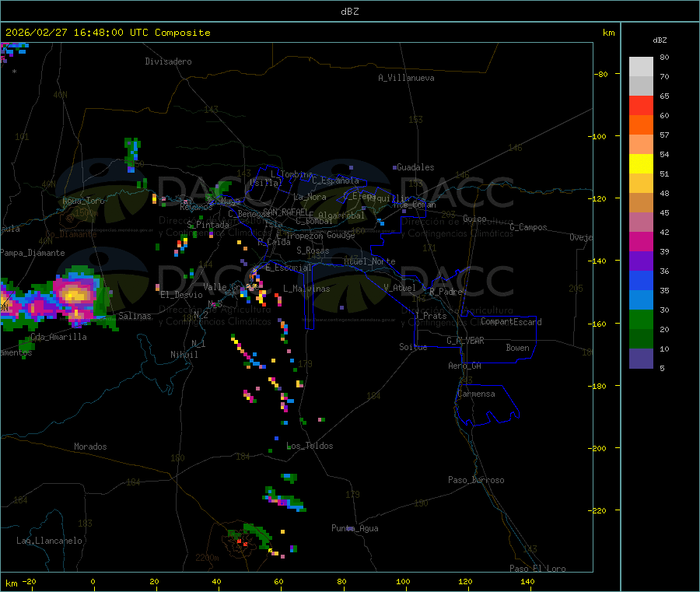
Task: Click the 'J_Prats' label
Action: tap(430, 316)
